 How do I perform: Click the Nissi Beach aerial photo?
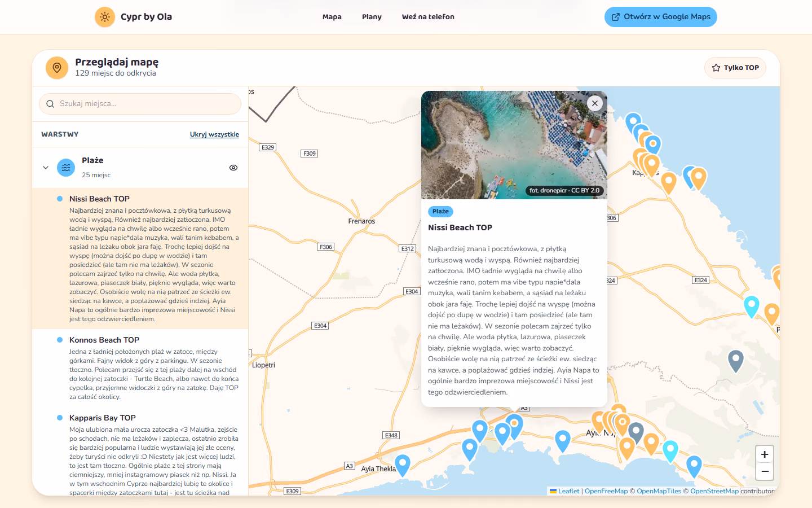coord(514,145)
